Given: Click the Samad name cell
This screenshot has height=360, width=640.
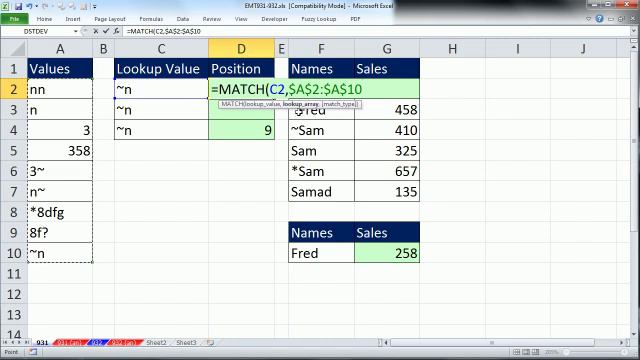Looking at the screenshot, I should coord(321,191).
